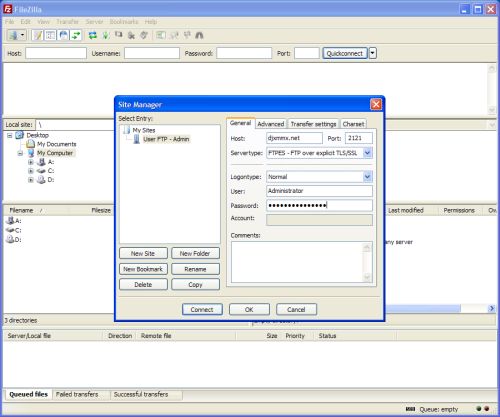Click the Connect button
This screenshot has height=417, width=500.
click(x=202, y=309)
